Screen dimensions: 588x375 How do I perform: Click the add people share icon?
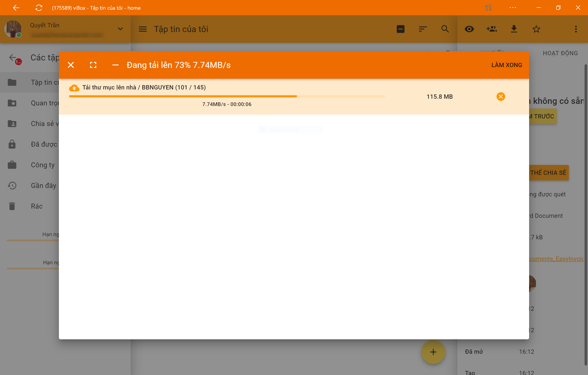coord(491,29)
